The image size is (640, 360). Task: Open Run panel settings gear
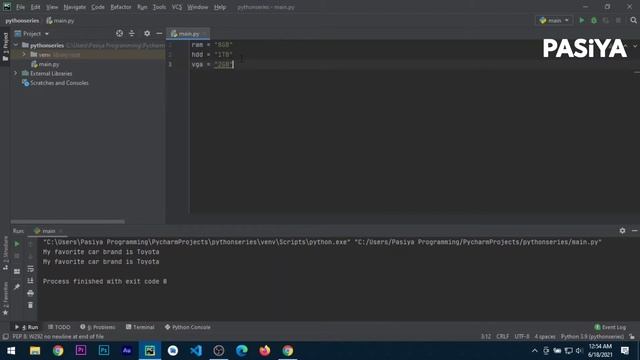tap(622, 231)
